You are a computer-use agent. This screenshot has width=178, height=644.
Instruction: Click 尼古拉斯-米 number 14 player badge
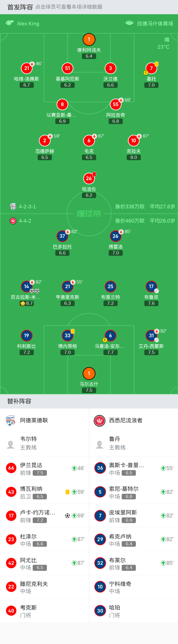(26, 286)
